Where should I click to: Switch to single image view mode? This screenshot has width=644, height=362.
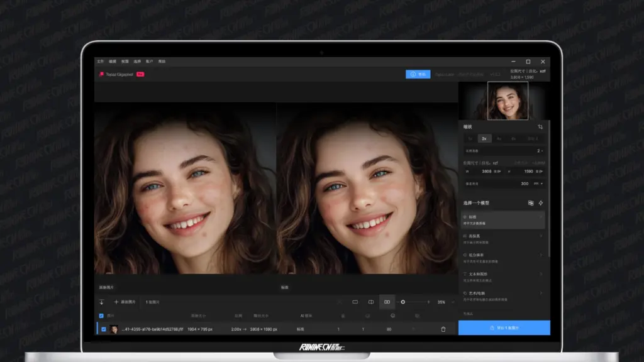pyautogui.click(x=355, y=302)
